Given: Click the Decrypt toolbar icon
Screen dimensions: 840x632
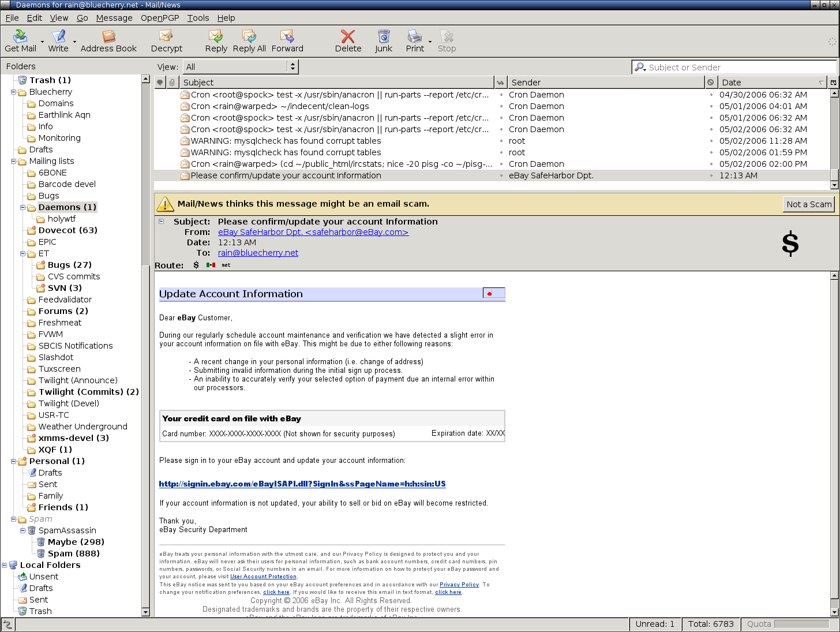Looking at the screenshot, I should pos(166,36).
